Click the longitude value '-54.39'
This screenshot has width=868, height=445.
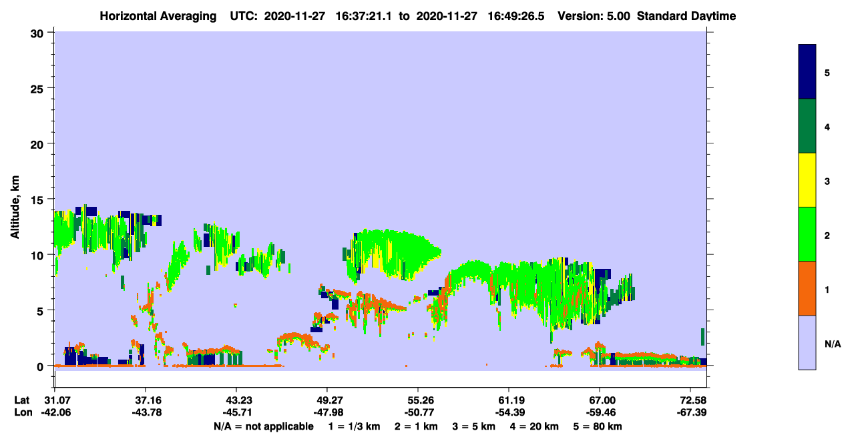(x=509, y=413)
